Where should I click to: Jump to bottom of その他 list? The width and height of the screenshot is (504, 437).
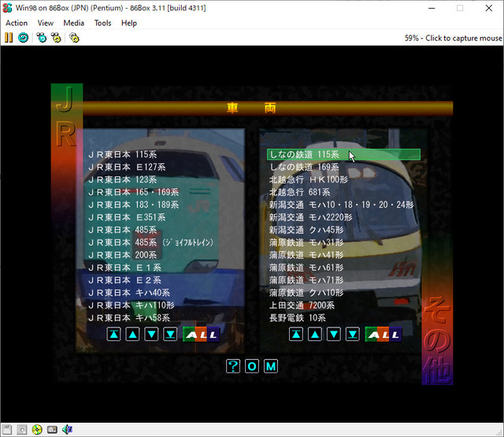click(353, 335)
